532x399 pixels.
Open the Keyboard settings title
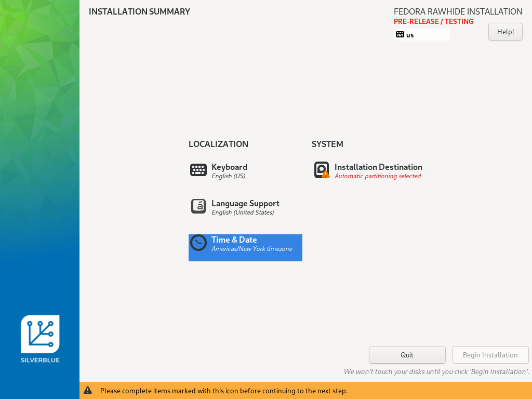229,167
